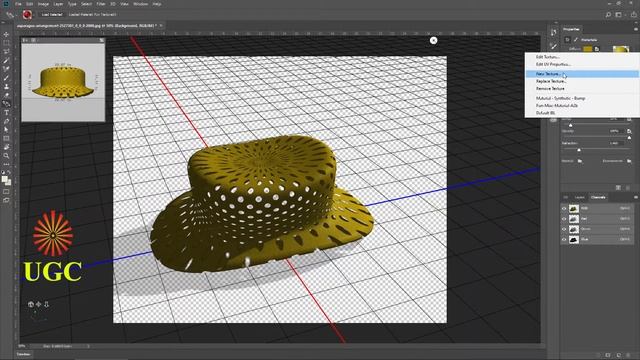The width and height of the screenshot is (640, 360).
Task: Select the 3D Material Drop tool
Action: 6,104
